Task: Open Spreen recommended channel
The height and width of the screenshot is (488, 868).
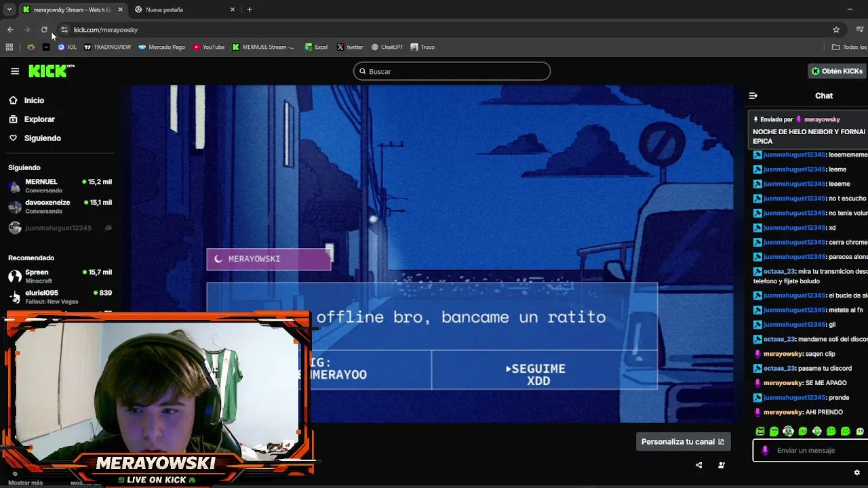Action: point(60,276)
